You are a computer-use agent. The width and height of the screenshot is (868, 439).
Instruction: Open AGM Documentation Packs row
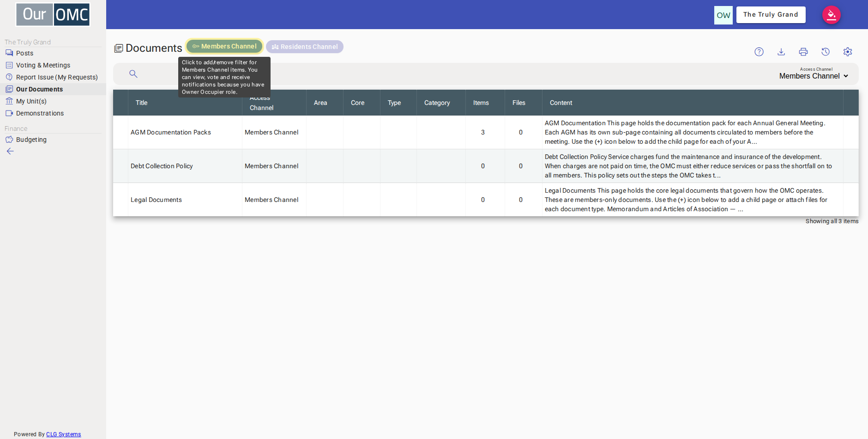tap(486, 132)
